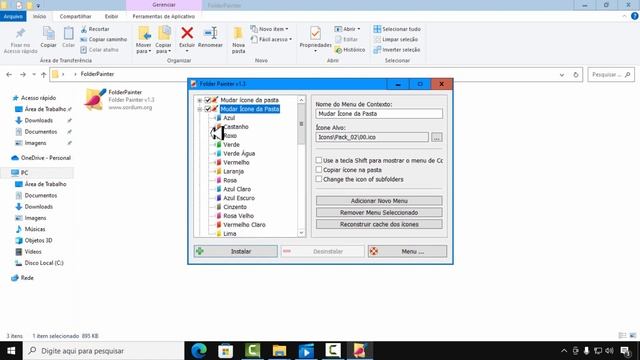Select Cinzento folder icon in tree
The image size is (640, 360).
coord(219,207)
